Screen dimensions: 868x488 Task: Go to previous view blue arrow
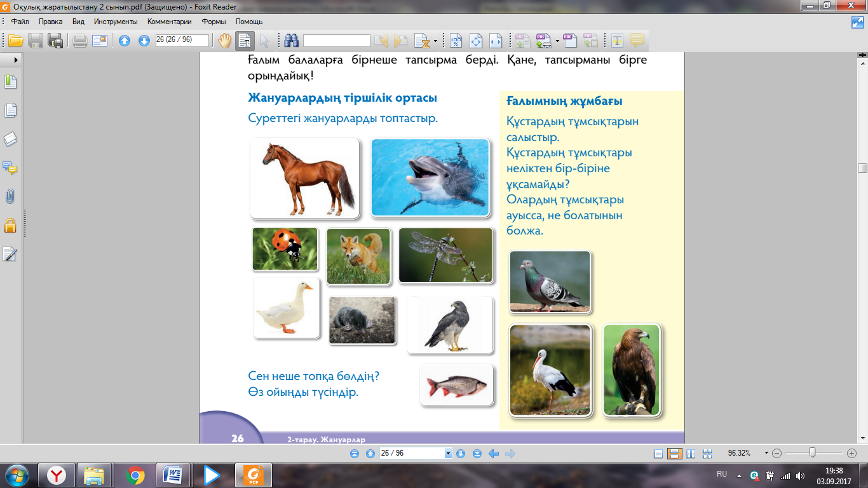[x=493, y=454]
